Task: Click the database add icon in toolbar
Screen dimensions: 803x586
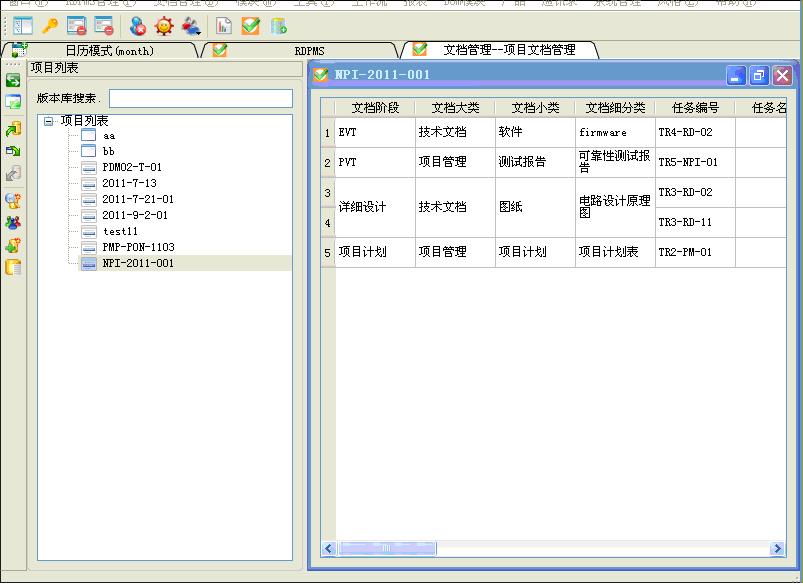Action: coord(278,26)
